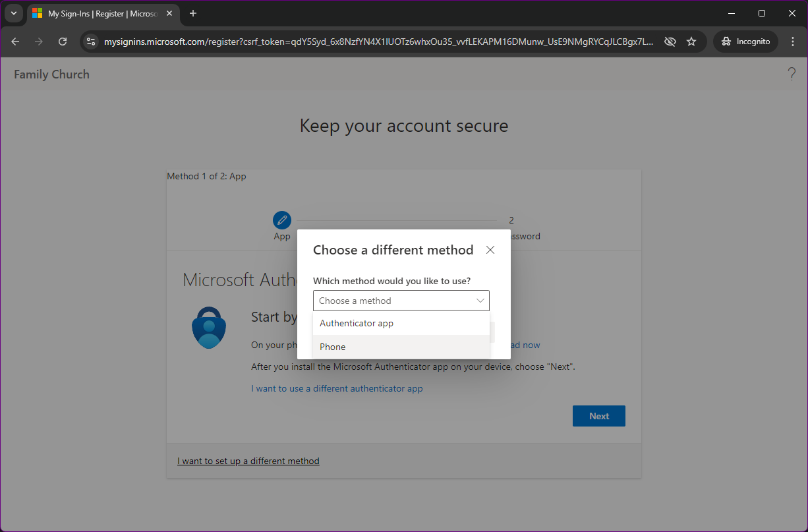Click Which method would you like to use label
808x532 pixels.
[x=391, y=281]
